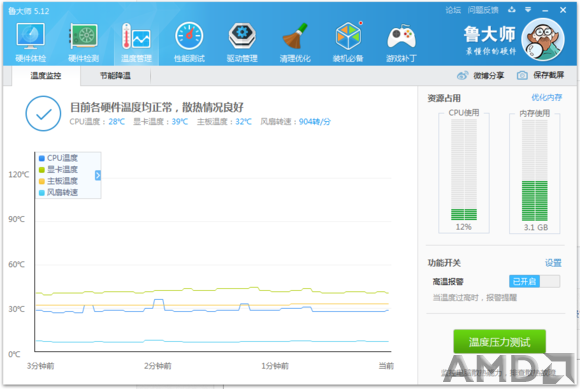Click the 优化内存 link

[x=546, y=98]
